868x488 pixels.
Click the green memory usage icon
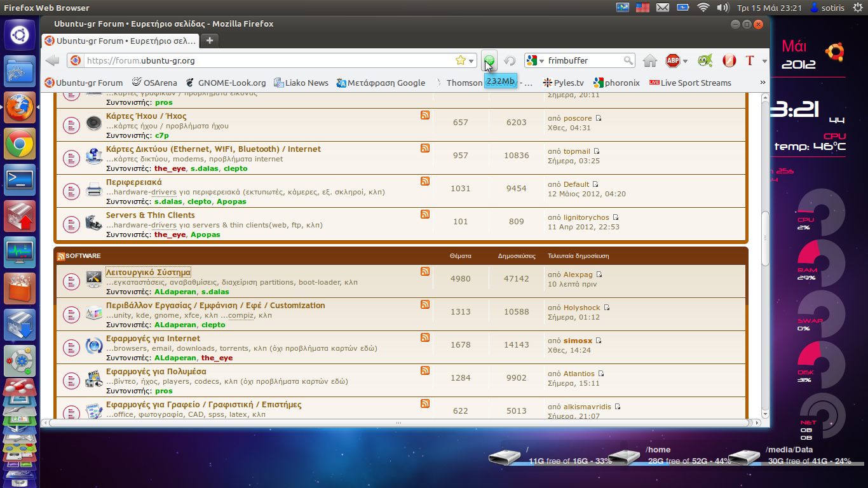point(489,61)
